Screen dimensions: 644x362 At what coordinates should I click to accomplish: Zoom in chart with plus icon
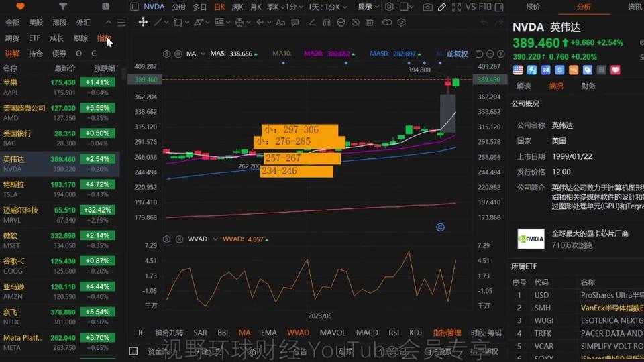501,54
